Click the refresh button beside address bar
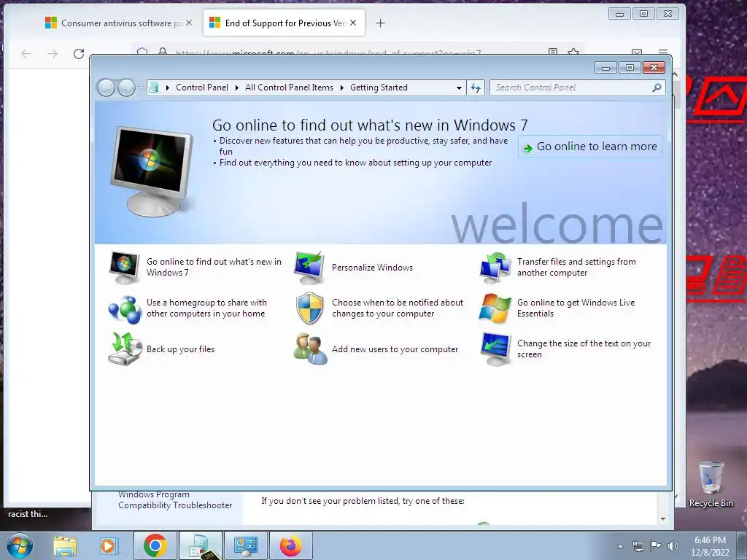This screenshot has width=747, height=560. [476, 87]
